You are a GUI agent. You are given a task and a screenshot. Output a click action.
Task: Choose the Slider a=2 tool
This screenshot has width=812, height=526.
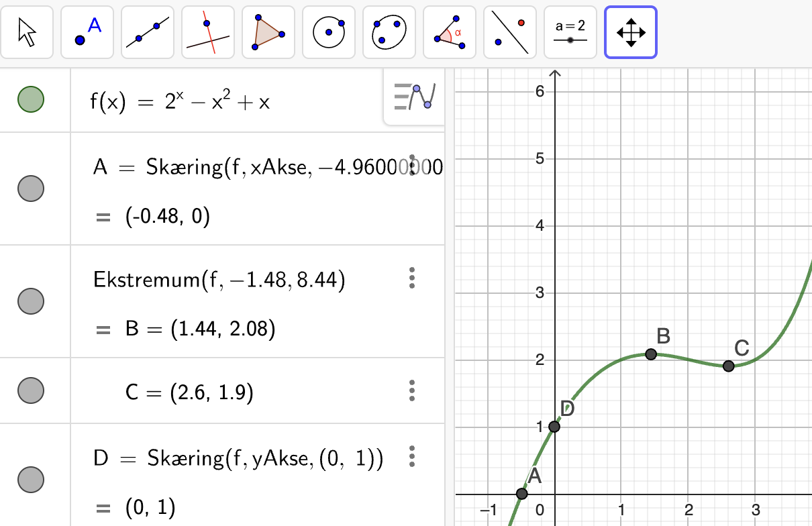[570, 32]
